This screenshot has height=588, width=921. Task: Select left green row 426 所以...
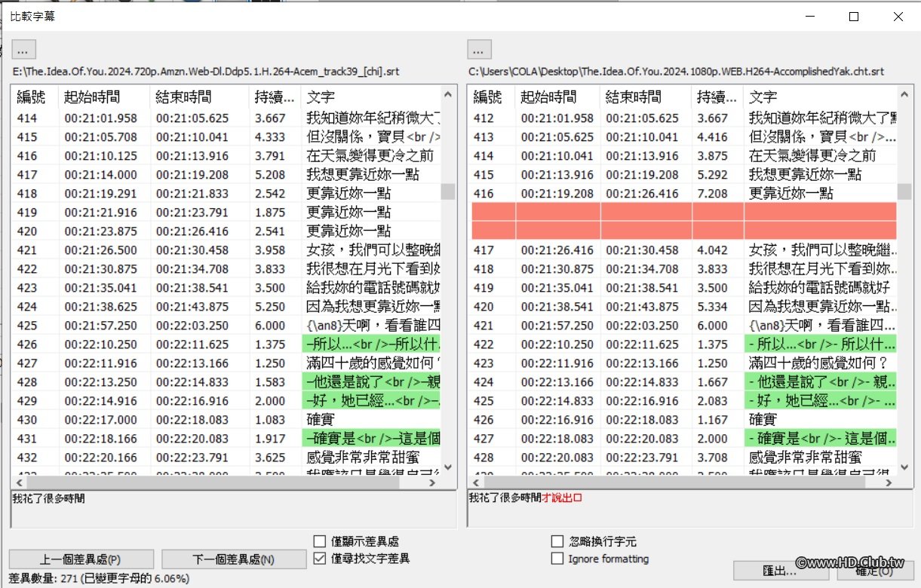[226, 345]
